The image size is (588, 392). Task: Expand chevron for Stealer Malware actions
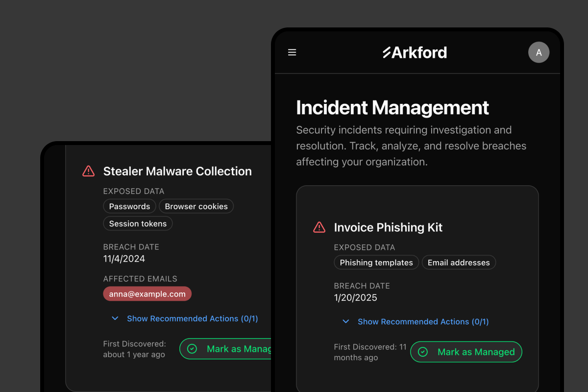click(115, 318)
